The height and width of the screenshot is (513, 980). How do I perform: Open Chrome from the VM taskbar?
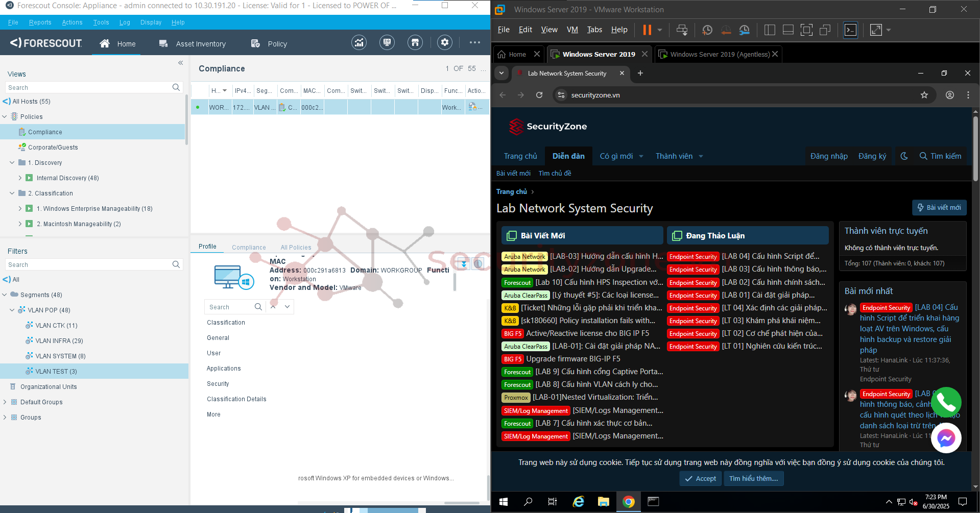click(629, 502)
